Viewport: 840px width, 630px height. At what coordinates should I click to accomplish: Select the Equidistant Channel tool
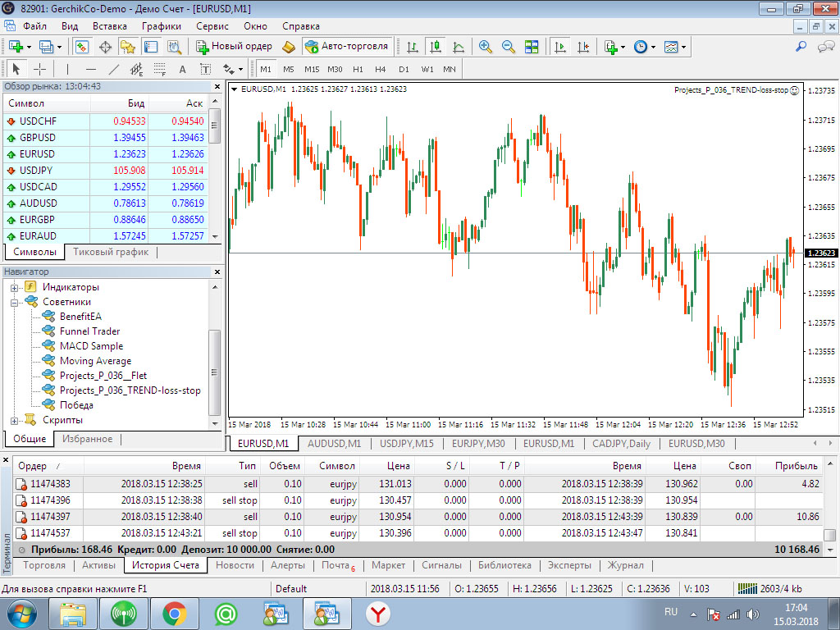(x=137, y=69)
